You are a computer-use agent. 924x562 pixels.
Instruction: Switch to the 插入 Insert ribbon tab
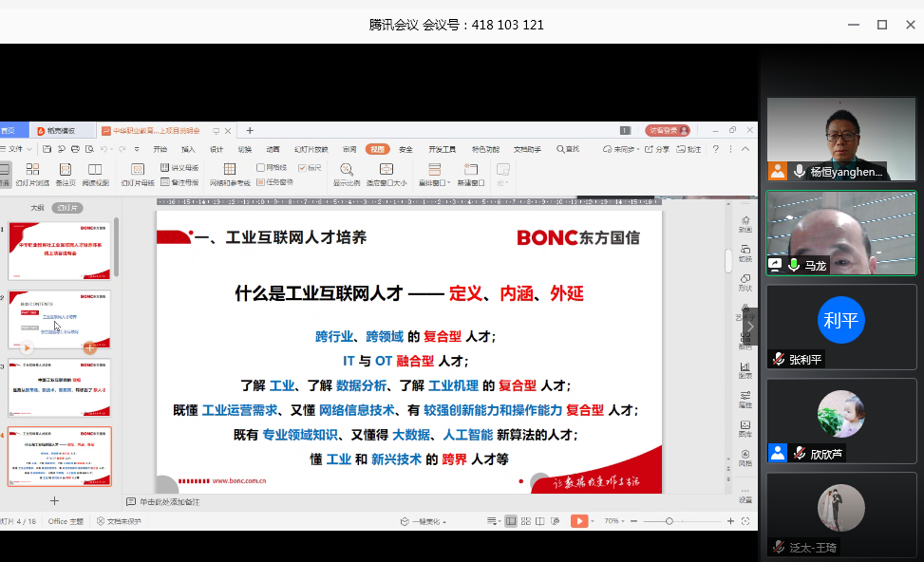click(x=188, y=149)
